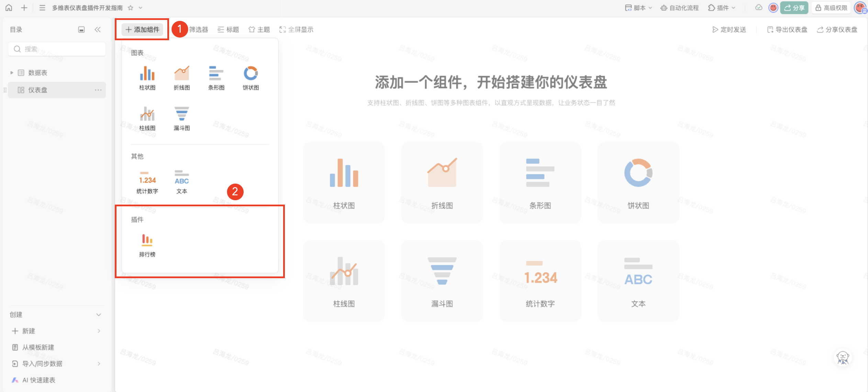The width and height of the screenshot is (868, 392).
Task: Expand the 数据表 tree item arrow
Action: 12,73
